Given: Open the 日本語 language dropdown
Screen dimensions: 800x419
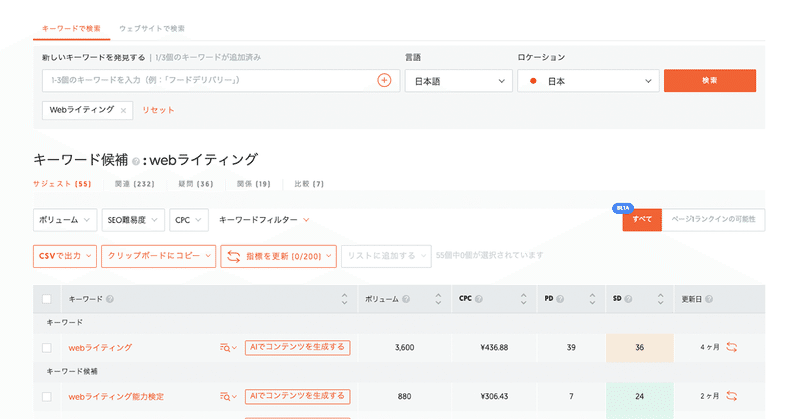Looking at the screenshot, I should coord(459,81).
